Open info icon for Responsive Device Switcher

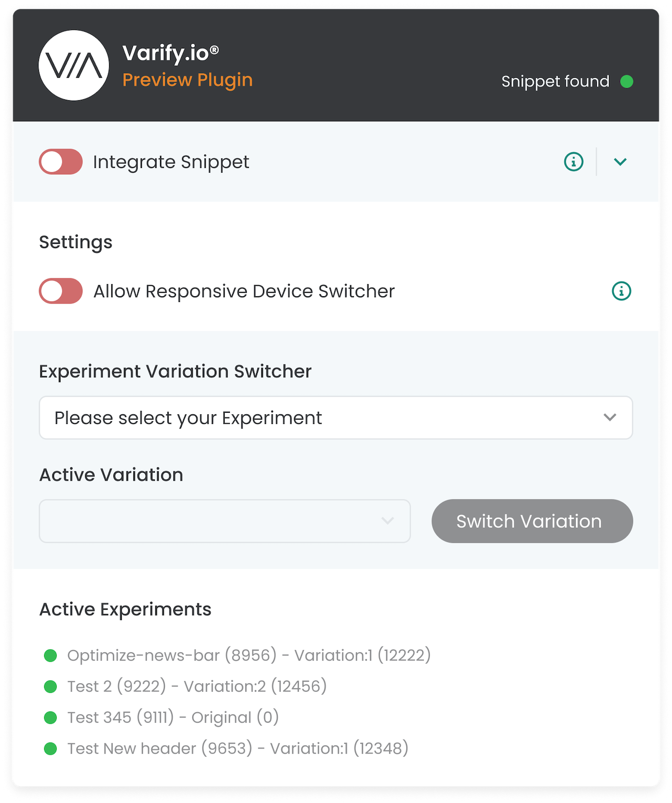(x=622, y=291)
